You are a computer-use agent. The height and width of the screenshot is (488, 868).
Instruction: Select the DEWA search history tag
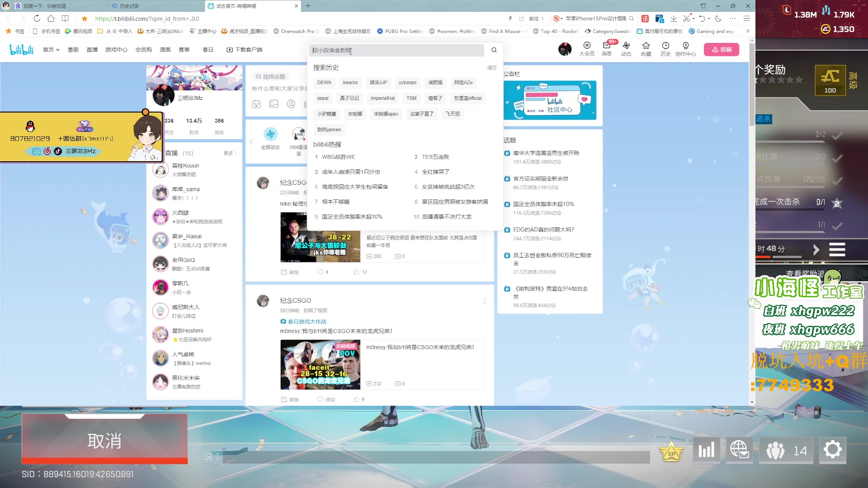[324, 83]
